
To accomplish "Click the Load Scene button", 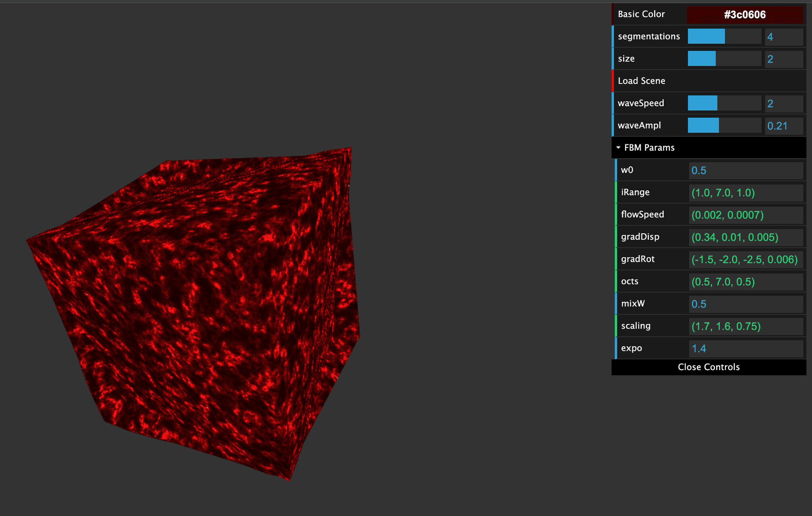I will tap(709, 81).
